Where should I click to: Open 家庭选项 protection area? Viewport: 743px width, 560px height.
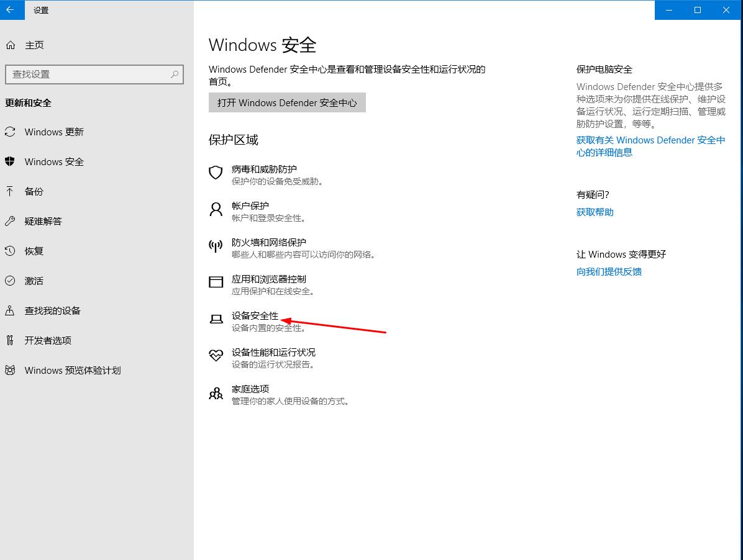250,389
